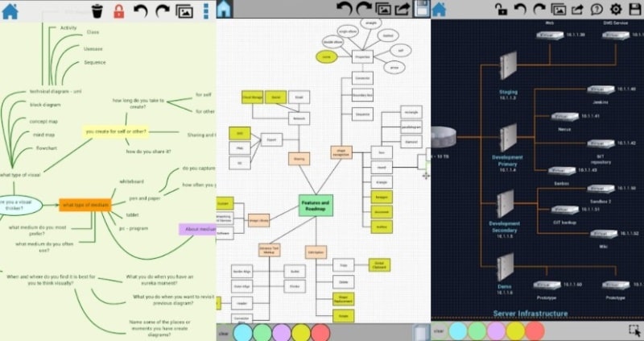Viewport: 644px width, 341px height.
Task: Open settings via the gear icon
Action: pyautogui.click(x=616, y=9)
